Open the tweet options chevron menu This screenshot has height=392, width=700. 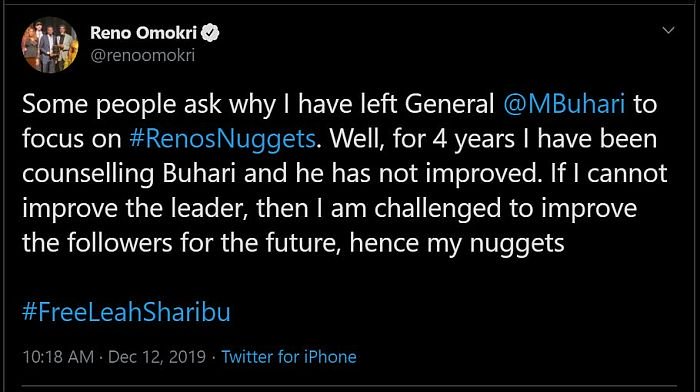pos(668,30)
